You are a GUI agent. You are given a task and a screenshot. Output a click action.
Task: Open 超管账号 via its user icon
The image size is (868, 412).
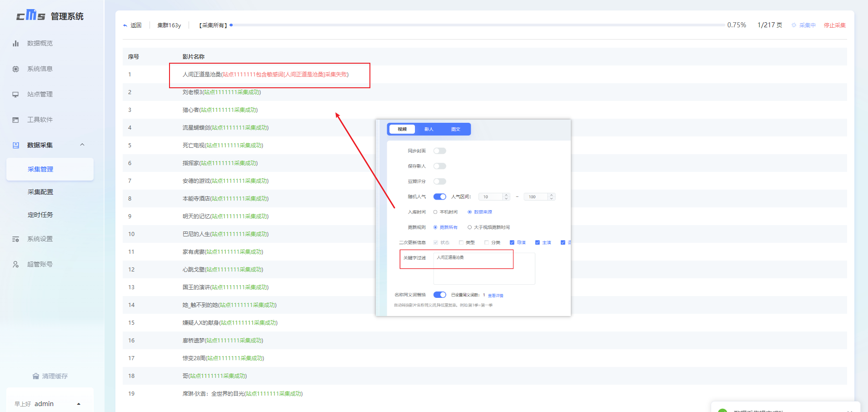(x=16, y=264)
